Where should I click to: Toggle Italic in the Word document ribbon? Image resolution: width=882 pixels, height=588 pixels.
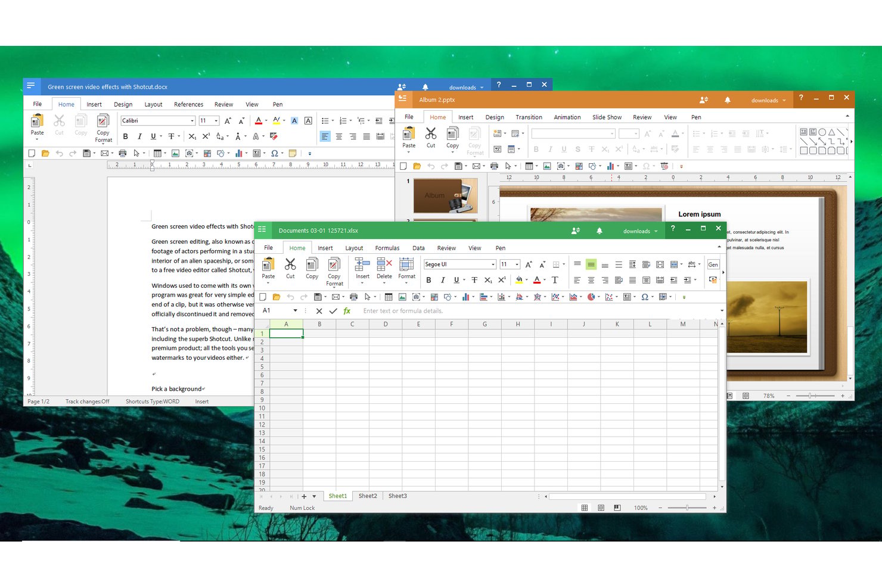click(139, 136)
